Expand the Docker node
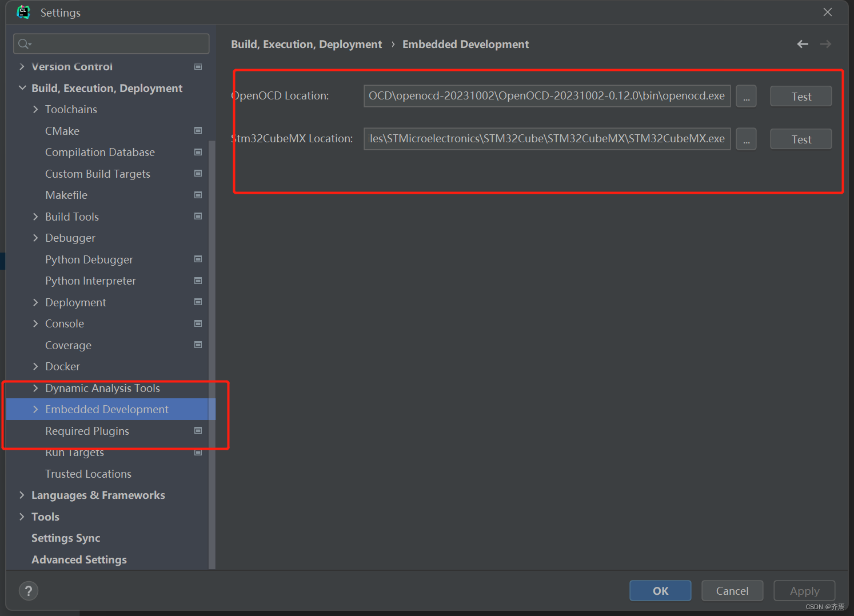 pyautogui.click(x=35, y=366)
